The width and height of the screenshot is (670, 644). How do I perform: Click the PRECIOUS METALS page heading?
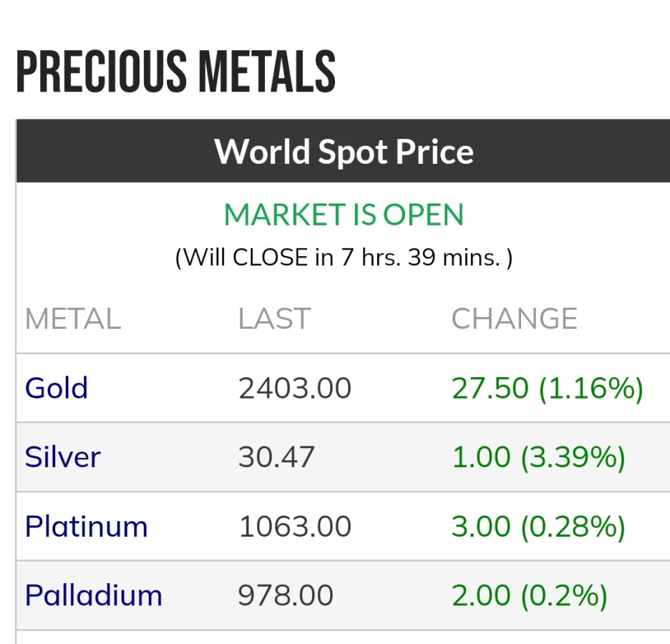point(175,72)
